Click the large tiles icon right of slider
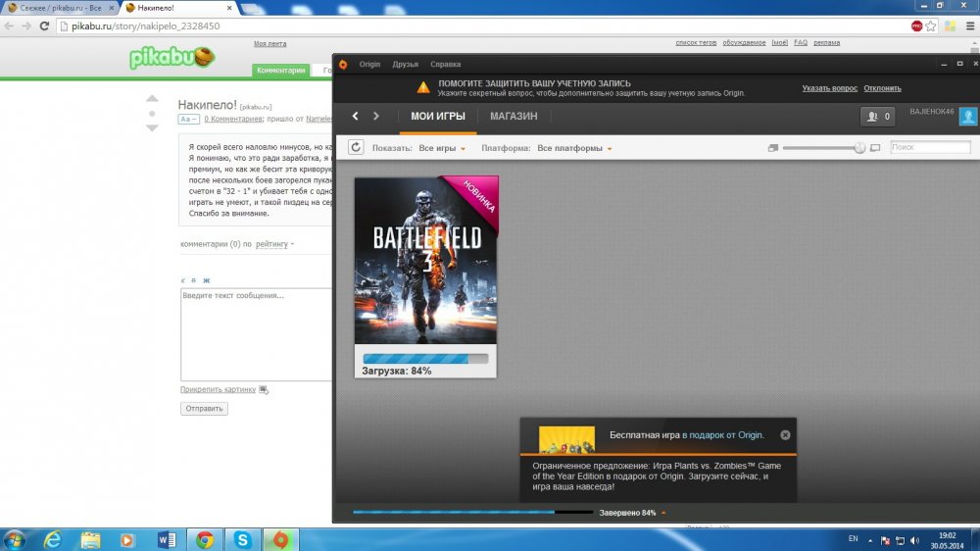Screen dimensions: 980x551 tap(875, 148)
